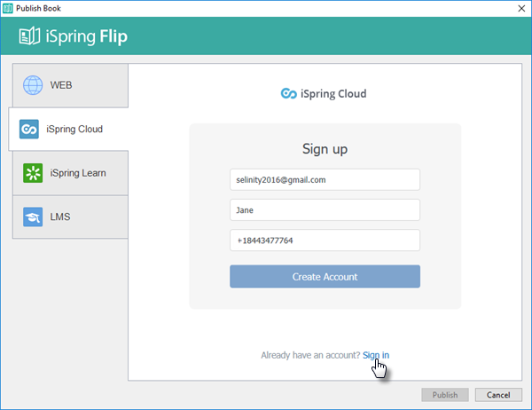Follow the Sign in link

[376, 355]
